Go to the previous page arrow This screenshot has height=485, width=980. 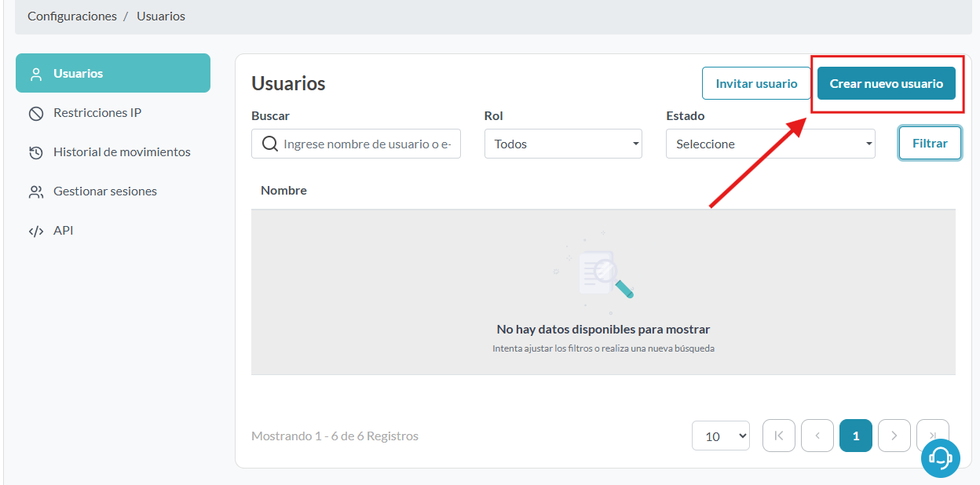pos(817,436)
